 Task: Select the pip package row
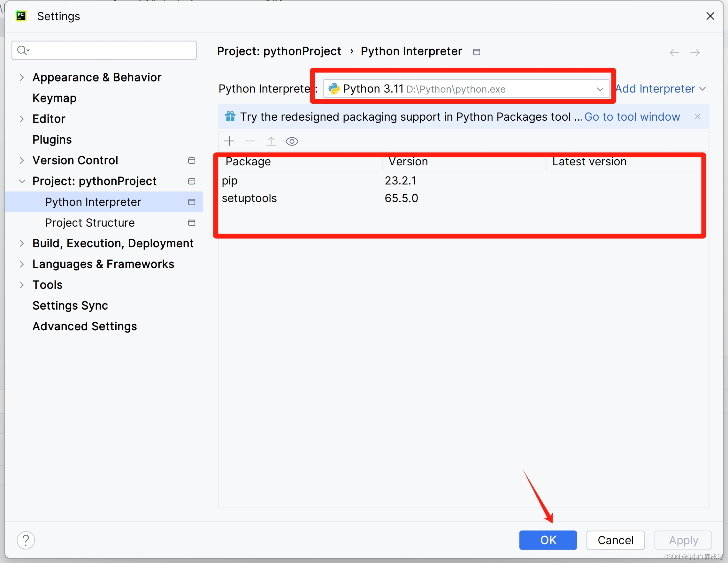[300, 180]
